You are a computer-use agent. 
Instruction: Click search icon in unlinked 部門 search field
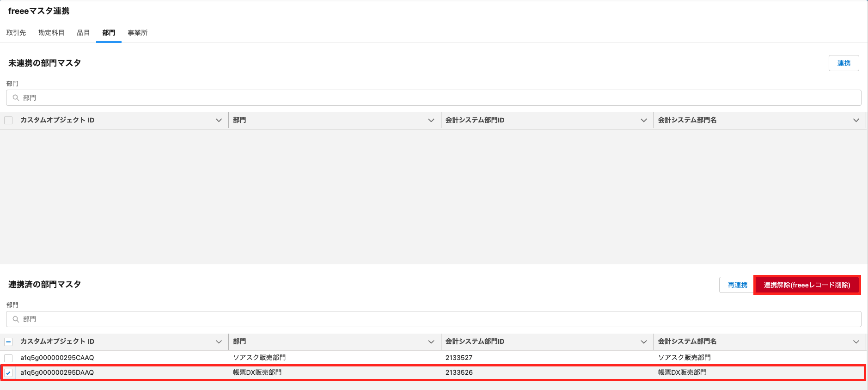[16, 98]
